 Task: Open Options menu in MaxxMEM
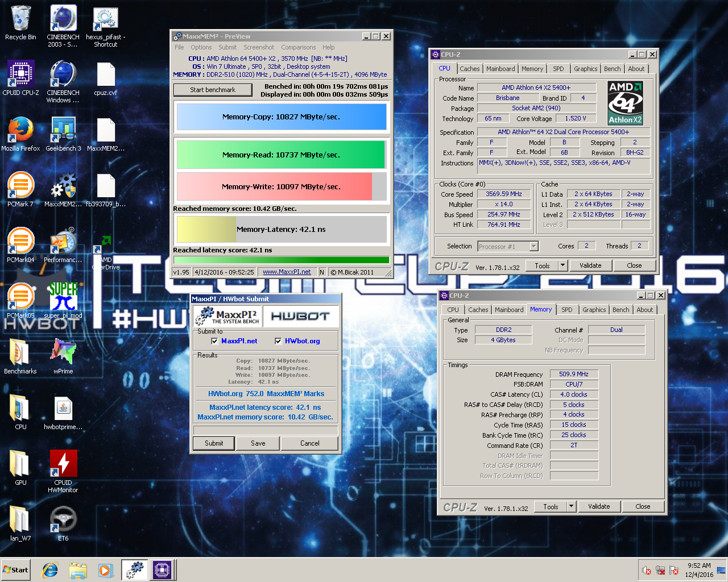coord(201,47)
